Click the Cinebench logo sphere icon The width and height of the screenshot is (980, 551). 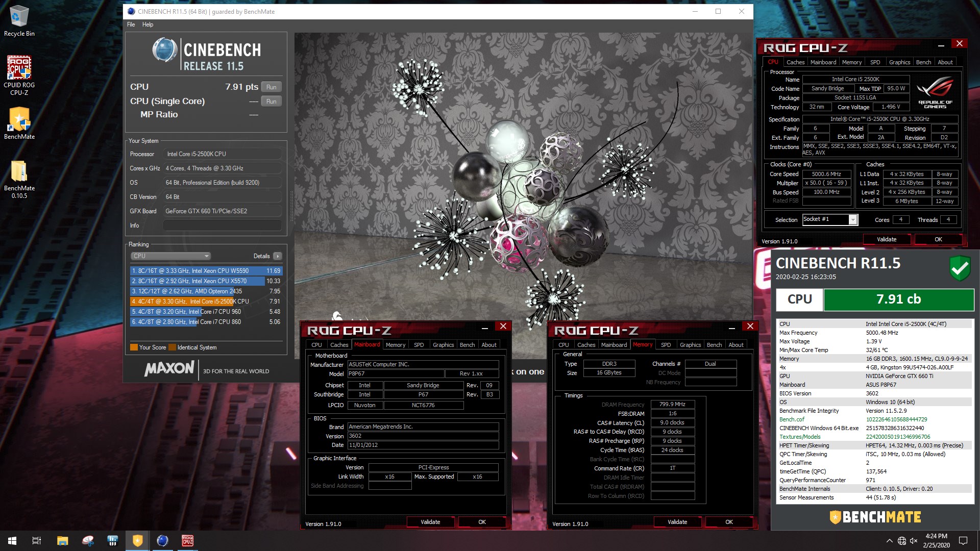tap(164, 50)
